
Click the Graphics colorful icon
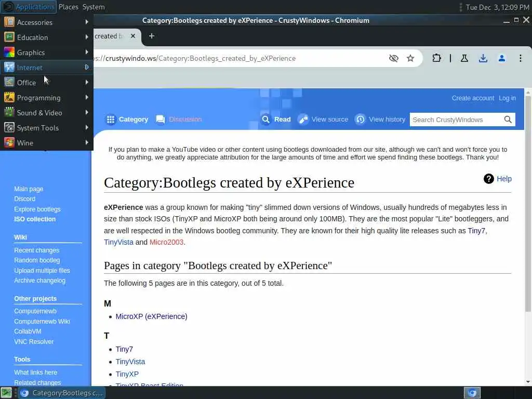coord(9,52)
